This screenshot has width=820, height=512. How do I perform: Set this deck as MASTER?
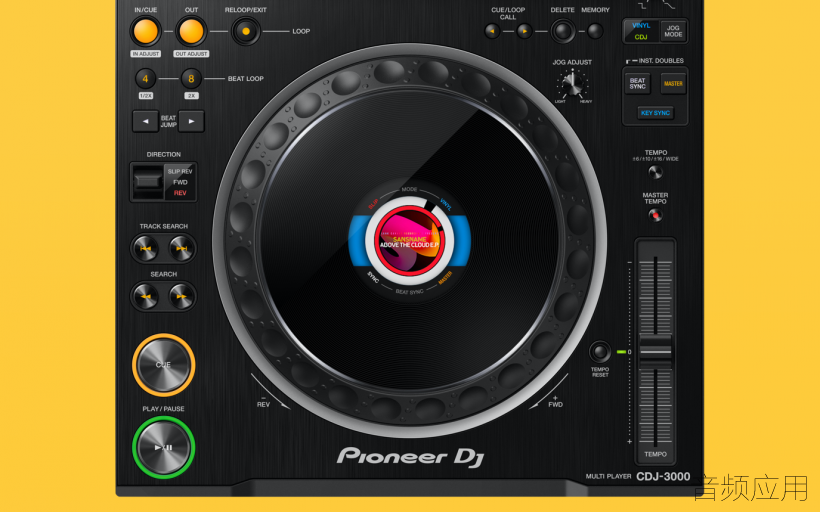673,84
